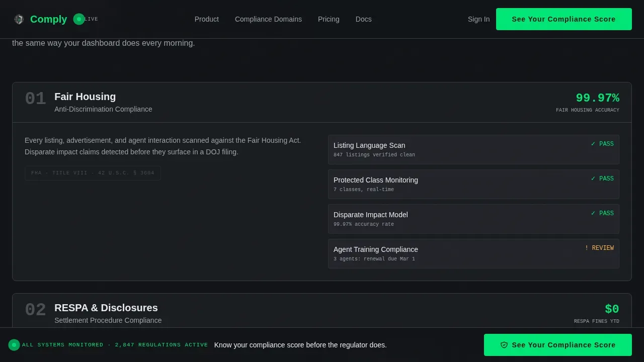Click 'Settlement Procedure Compliance' subtitle
Screen dimensions: 644x362
pos(108,320)
